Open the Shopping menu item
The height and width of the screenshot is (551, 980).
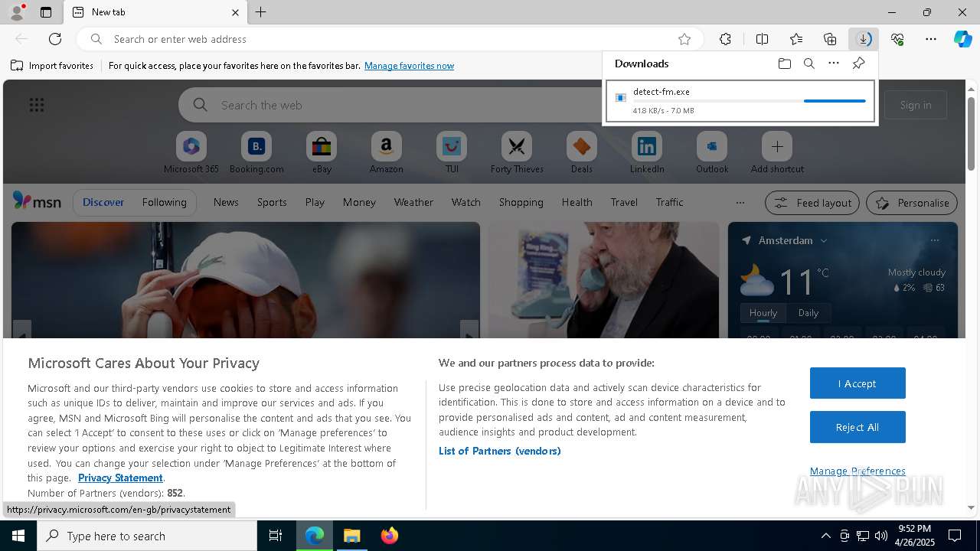click(521, 202)
